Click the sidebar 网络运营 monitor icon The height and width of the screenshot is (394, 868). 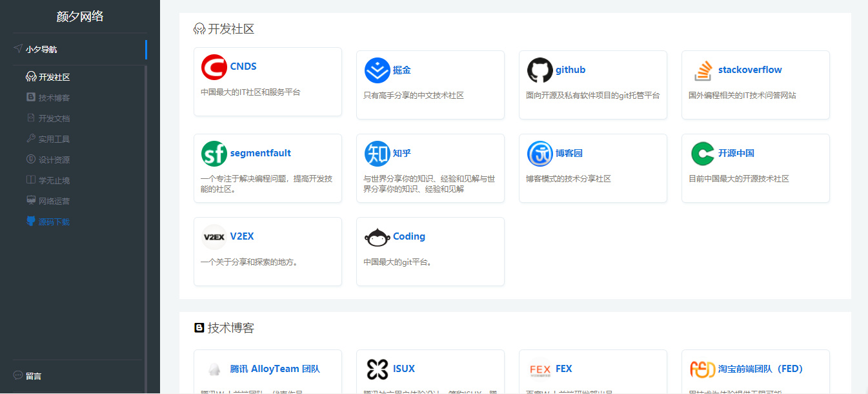coord(30,201)
